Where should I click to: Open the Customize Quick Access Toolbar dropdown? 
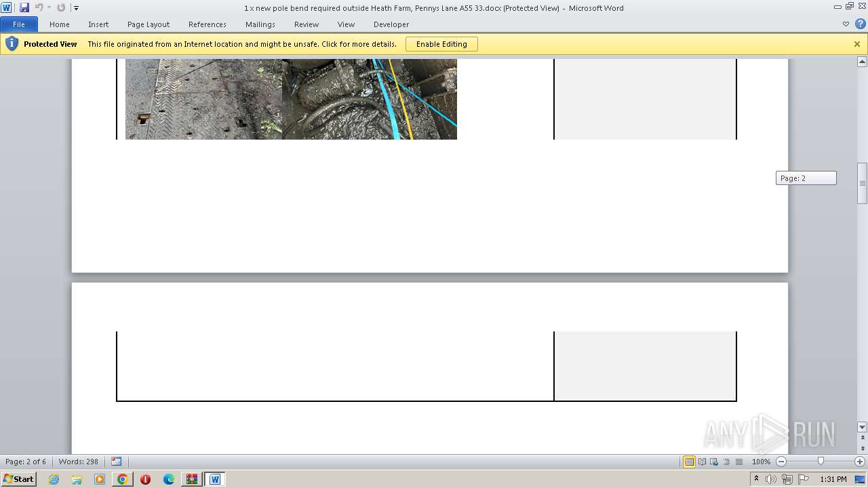tap(76, 8)
